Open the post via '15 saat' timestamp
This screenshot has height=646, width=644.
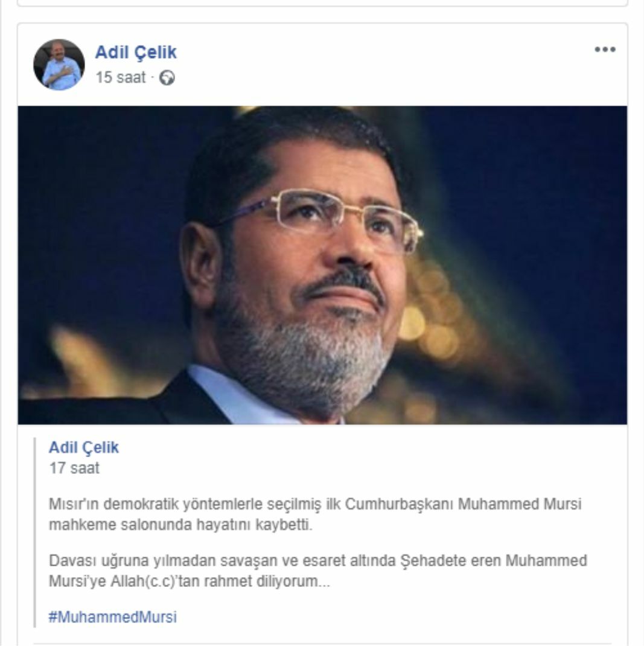click(121, 77)
